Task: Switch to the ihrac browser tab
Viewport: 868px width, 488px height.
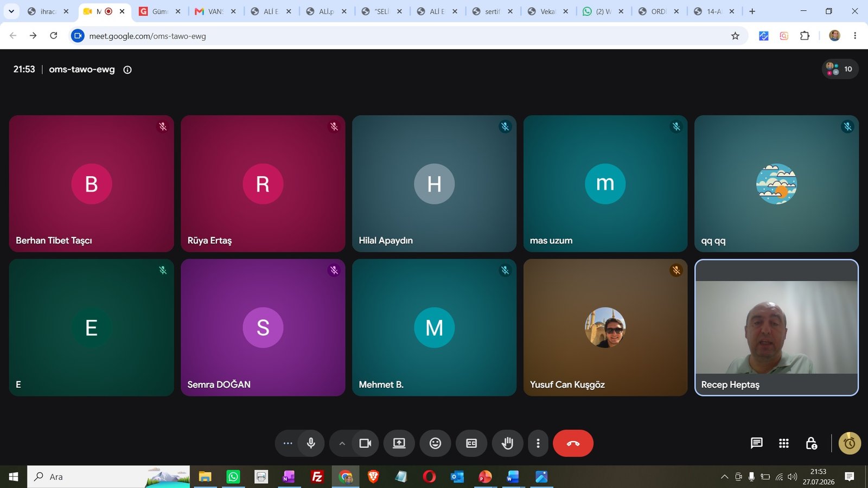Action: 48,11
